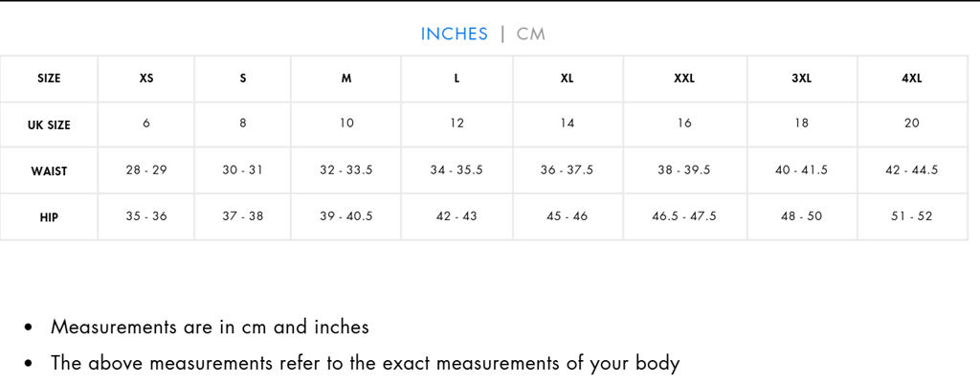Click the XS size column header

click(146, 79)
